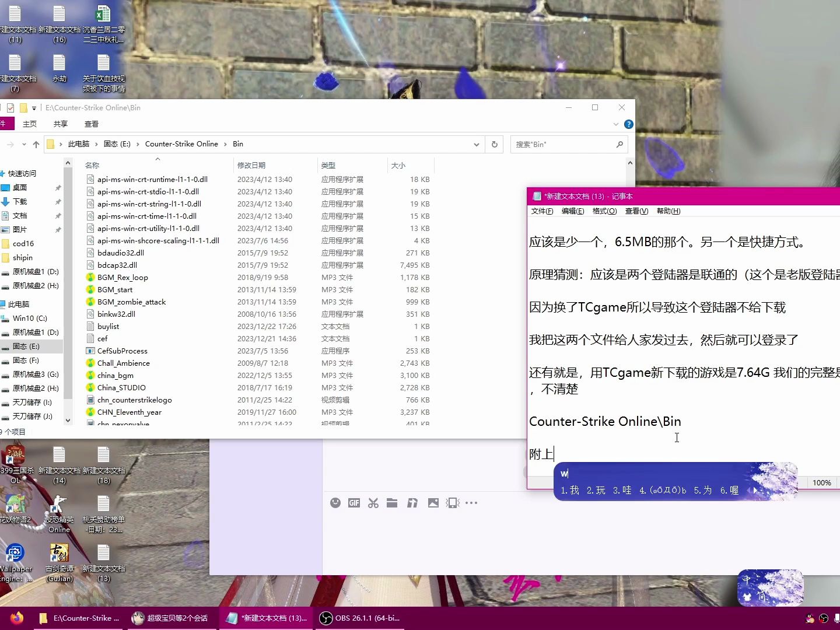Click the emoji smiley icon in chat toolbar
The height and width of the screenshot is (630, 840).
coord(335,503)
